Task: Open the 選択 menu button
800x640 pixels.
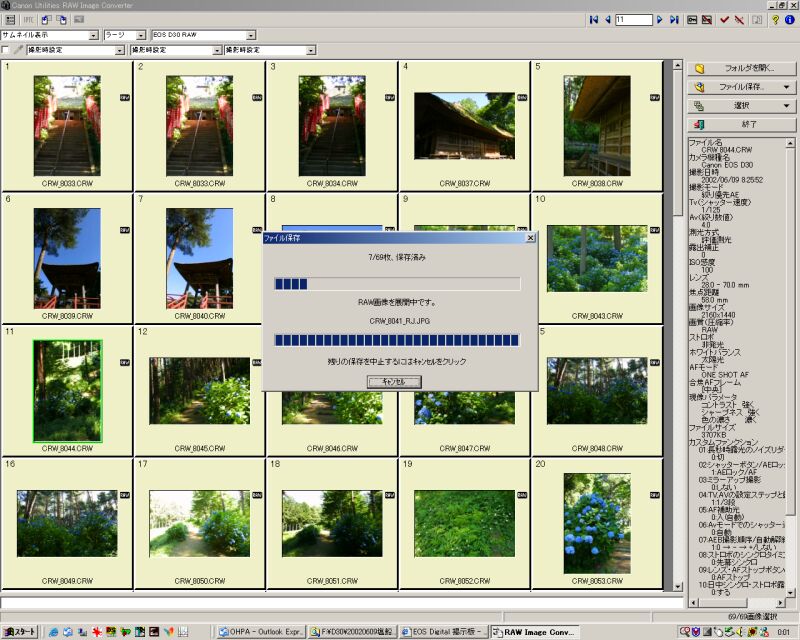Action: [x=742, y=105]
